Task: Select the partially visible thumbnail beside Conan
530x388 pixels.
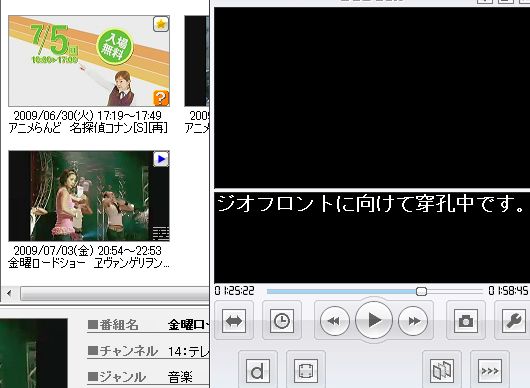Action: 197,61
